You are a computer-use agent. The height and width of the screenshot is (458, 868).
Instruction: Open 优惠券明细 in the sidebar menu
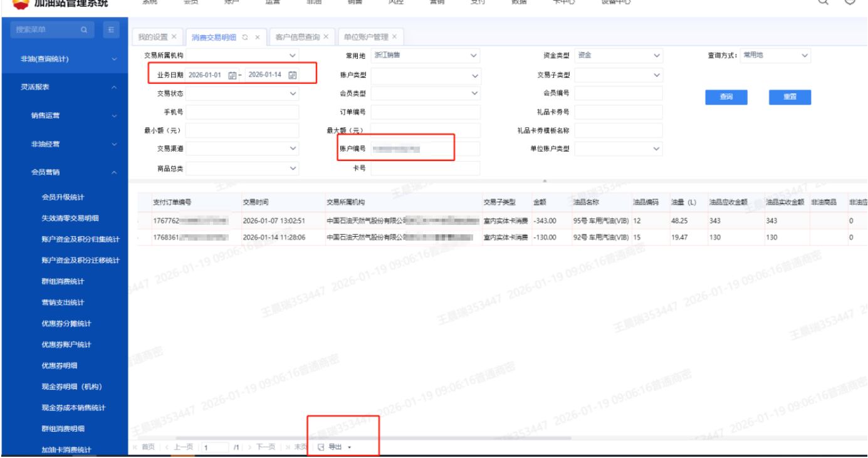[x=60, y=365]
